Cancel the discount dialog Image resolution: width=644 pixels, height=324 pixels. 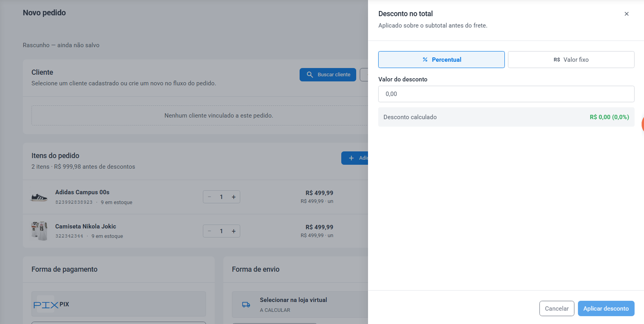click(557, 308)
